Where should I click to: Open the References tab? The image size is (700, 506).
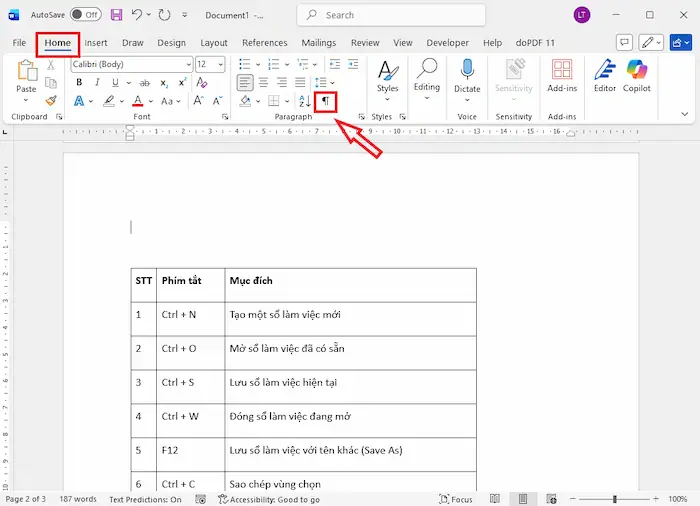264,43
